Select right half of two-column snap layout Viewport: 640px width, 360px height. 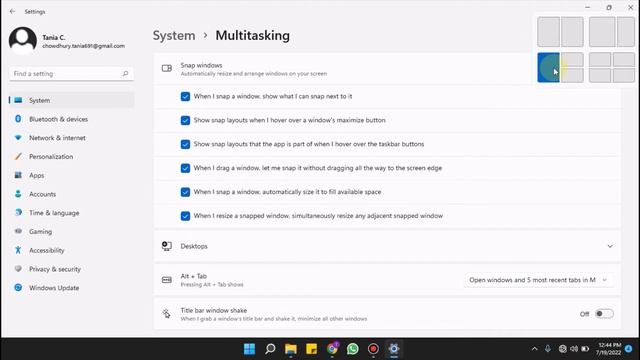click(x=572, y=32)
